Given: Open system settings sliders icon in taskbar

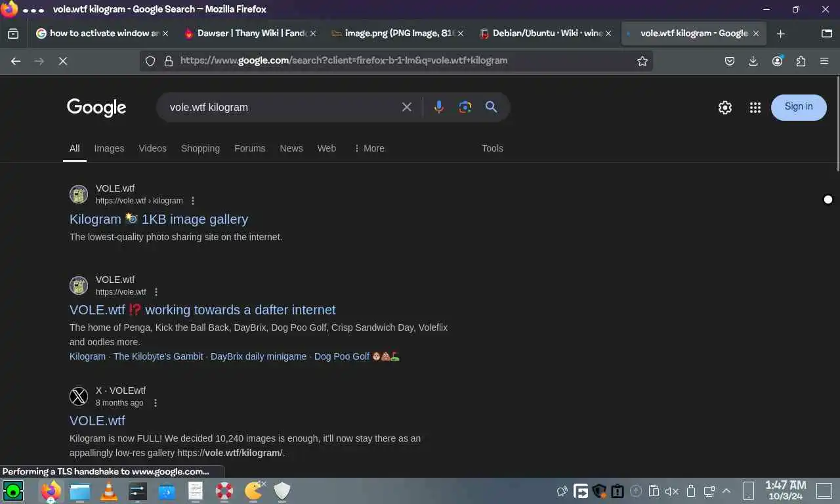Looking at the screenshot, I should [x=138, y=491].
